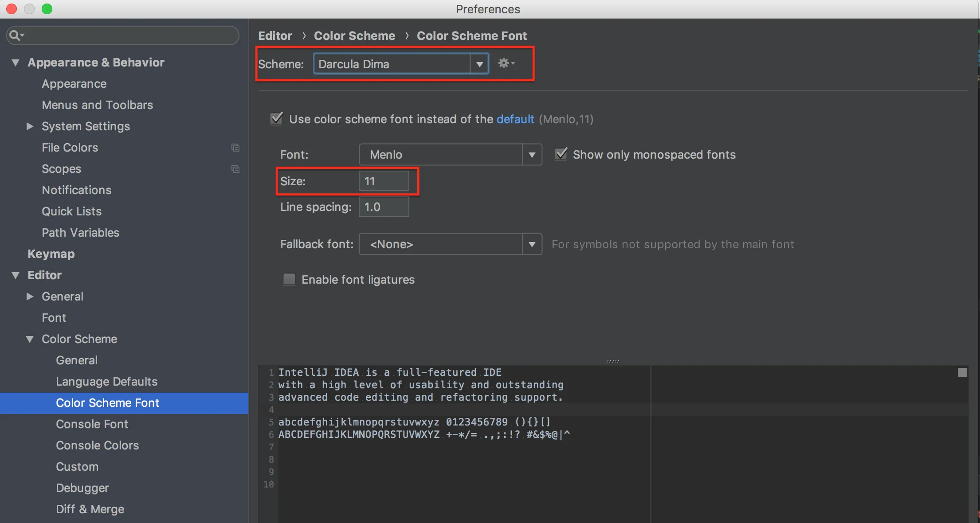980x523 pixels.
Task: Uncheck Show only monospaced fonts
Action: point(561,154)
